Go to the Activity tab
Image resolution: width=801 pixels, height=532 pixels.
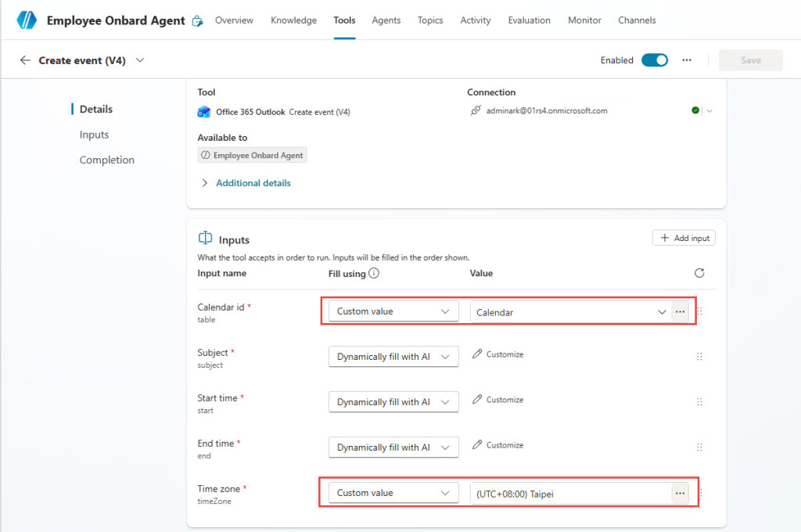(x=475, y=20)
